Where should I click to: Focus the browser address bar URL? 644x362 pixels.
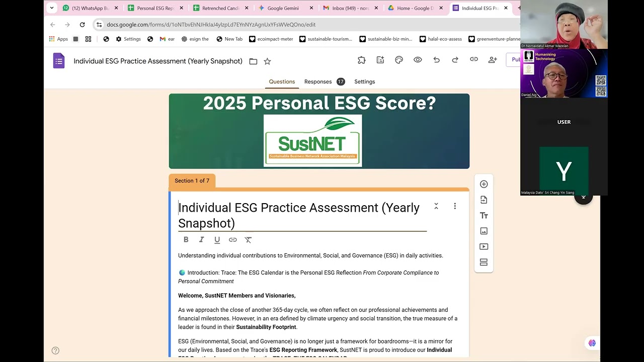211,25
